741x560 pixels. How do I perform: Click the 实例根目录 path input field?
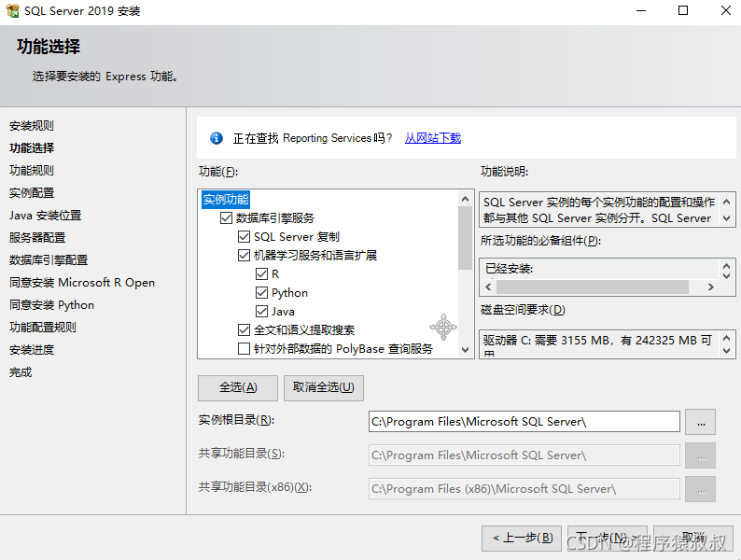(x=524, y=422)
